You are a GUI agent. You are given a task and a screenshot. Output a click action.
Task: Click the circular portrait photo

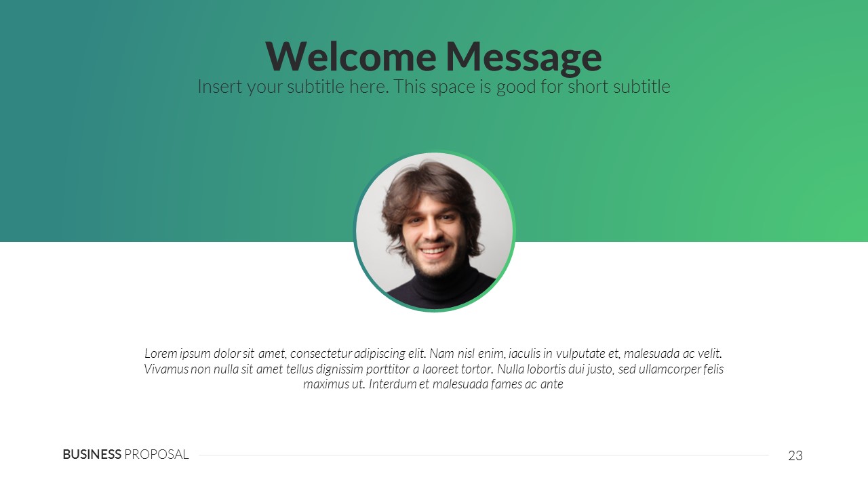click(x=434, y=231)
